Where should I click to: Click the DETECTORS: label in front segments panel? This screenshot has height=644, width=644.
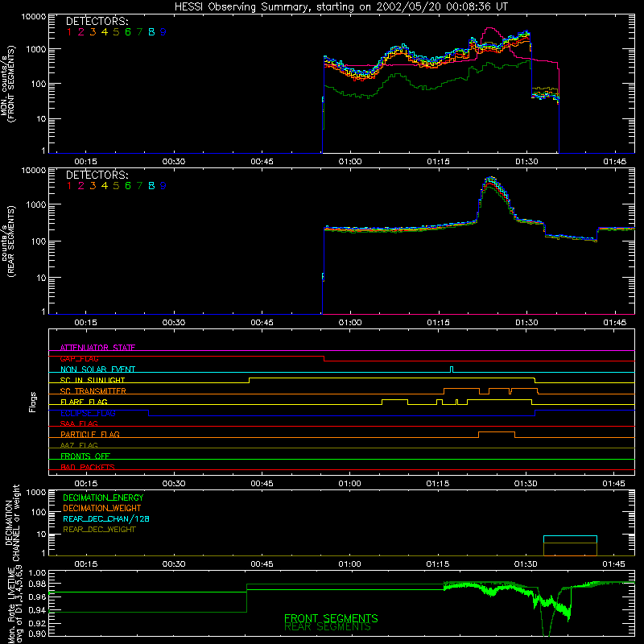pyautogui.click(x=97, y=21)
